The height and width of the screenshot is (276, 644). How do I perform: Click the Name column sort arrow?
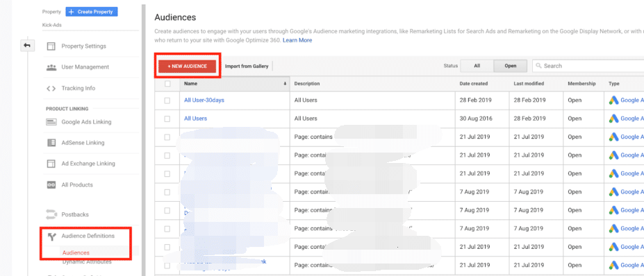point(285,84)
